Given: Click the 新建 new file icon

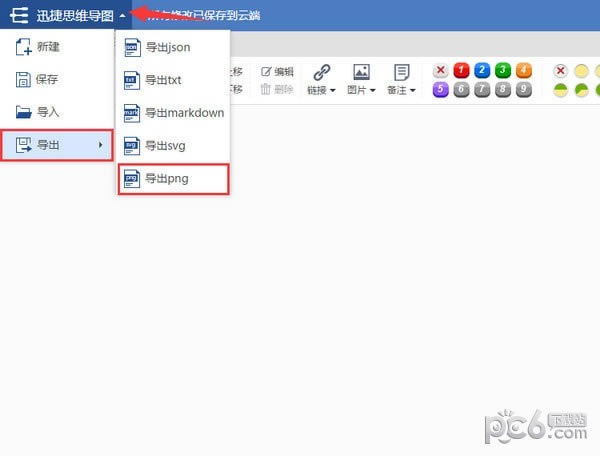Looking at the screenshot, I should coord(23,47).
